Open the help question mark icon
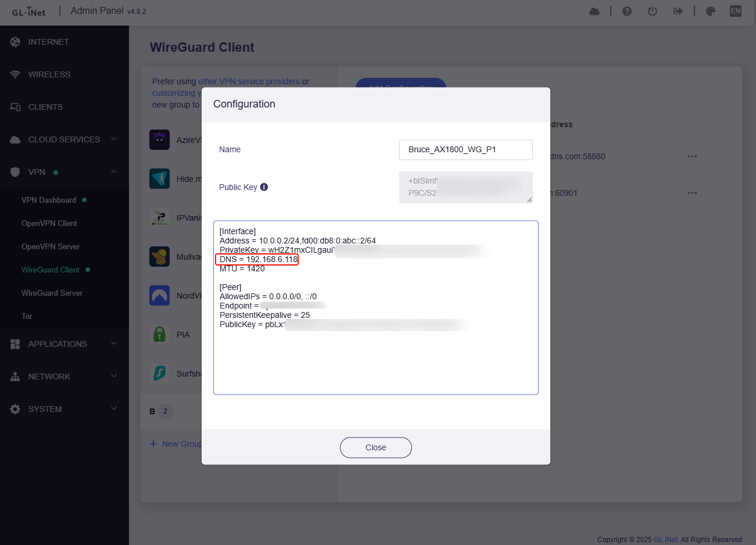This screenshot has width=756, height=545. (627, 11)
